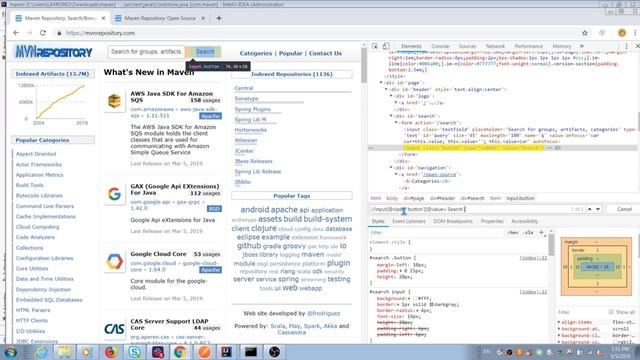Open the Categories navigation link
This screenshot has width=640, height=360.
pyautogui.click(x=256, y=53)
